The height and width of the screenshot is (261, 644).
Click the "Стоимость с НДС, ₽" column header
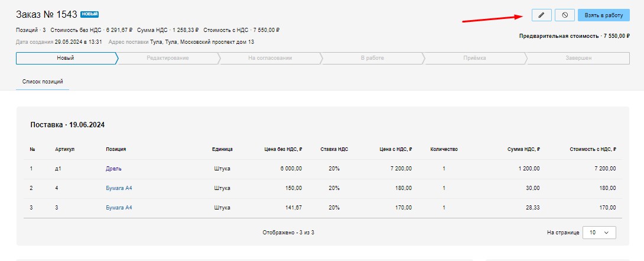[593, 149]
